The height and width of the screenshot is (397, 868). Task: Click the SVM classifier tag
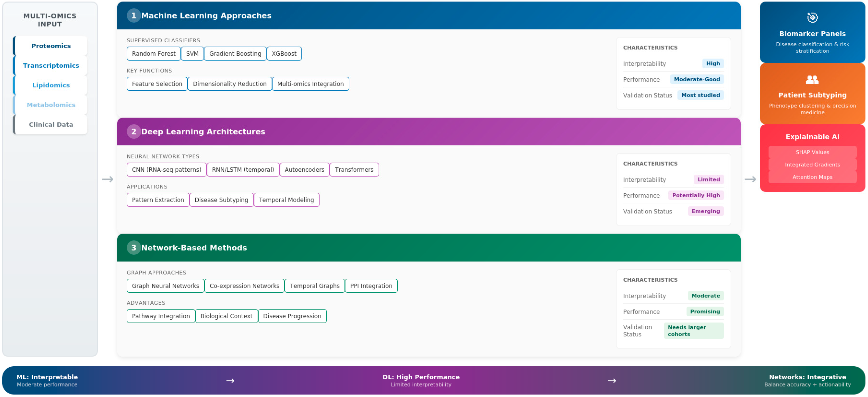[x=192, y=54]
